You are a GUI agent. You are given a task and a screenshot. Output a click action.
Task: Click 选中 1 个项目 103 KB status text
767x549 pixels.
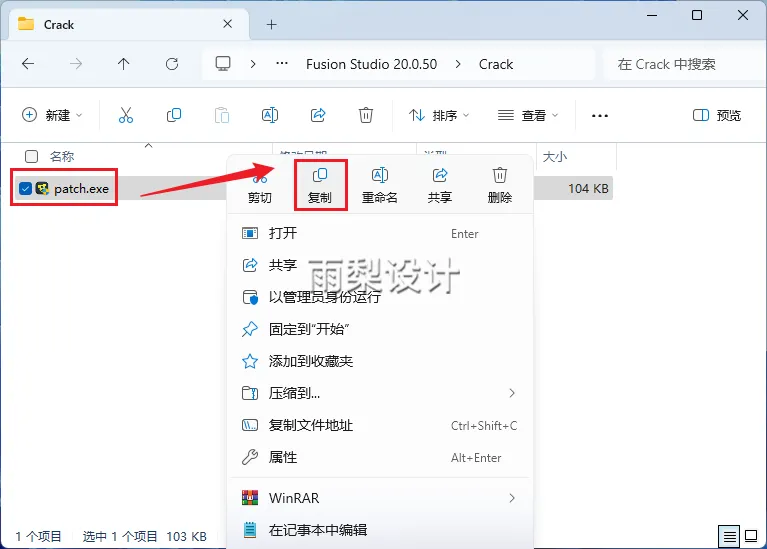(144, 537)
